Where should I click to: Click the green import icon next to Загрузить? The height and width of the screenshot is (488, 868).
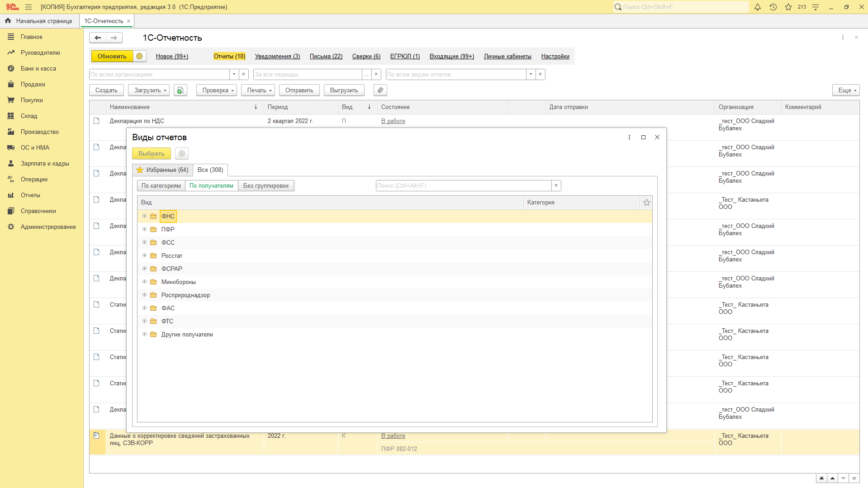pyautogui.click(x=180, y=90)
